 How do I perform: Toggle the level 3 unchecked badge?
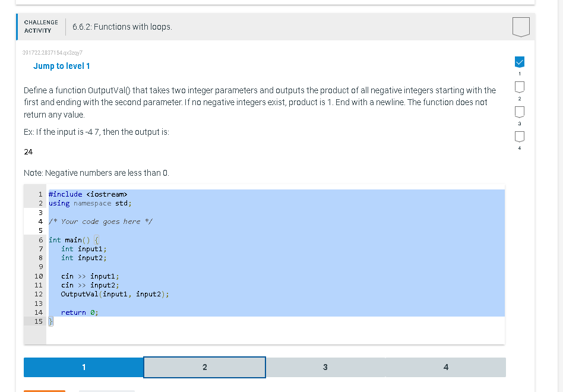tap(519, 112)
